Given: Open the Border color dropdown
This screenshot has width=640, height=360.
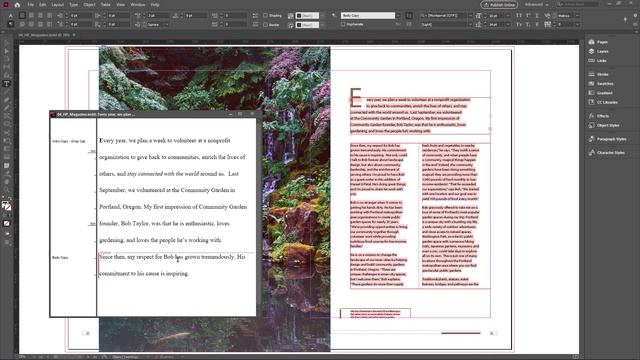Looking at the screenshot, I should coord(322,25).
